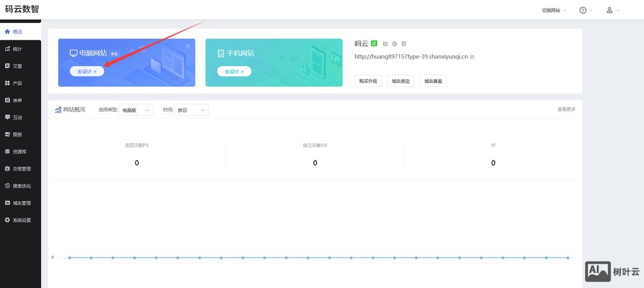Click the 码云 site name text
Screen dimensions: 644x288
click(361, 44)
